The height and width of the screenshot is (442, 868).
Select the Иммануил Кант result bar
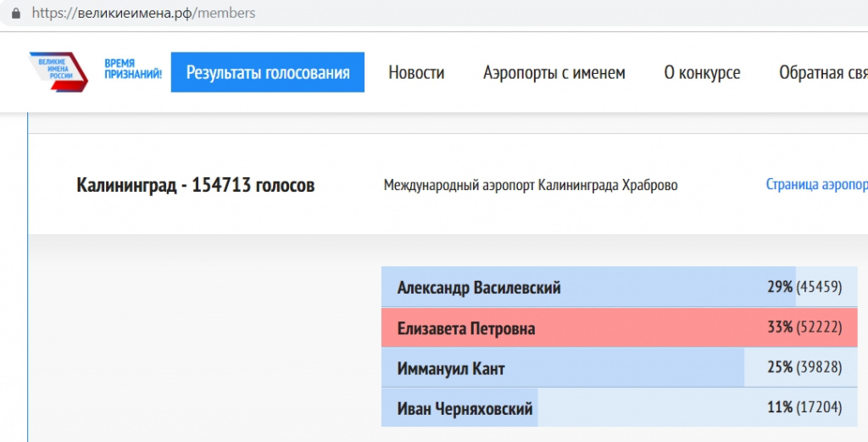point(619,367)
